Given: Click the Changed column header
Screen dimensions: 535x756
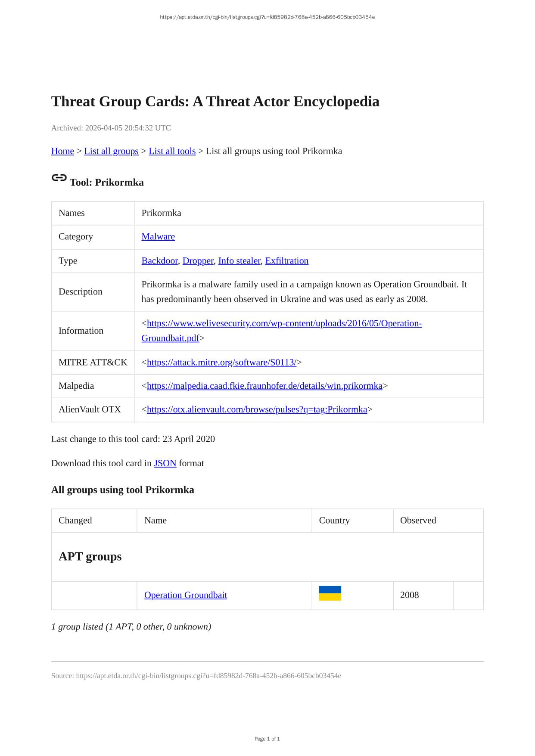Looking at the screenshot, I should click(x=75, y=521).
